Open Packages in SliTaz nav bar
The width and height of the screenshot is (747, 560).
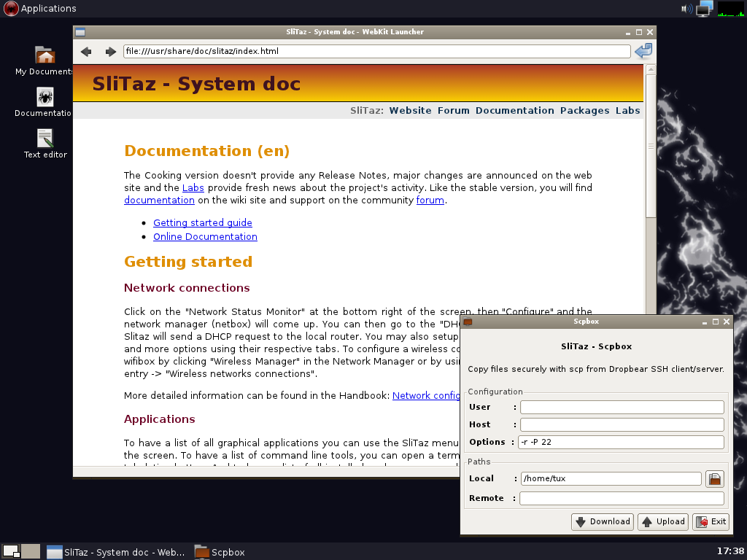pos(584,111)
